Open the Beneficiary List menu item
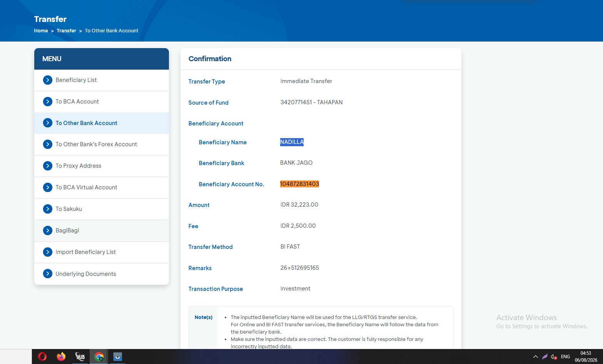The width and height of the screenshot is (603, 364). click(x=102, y=80)
